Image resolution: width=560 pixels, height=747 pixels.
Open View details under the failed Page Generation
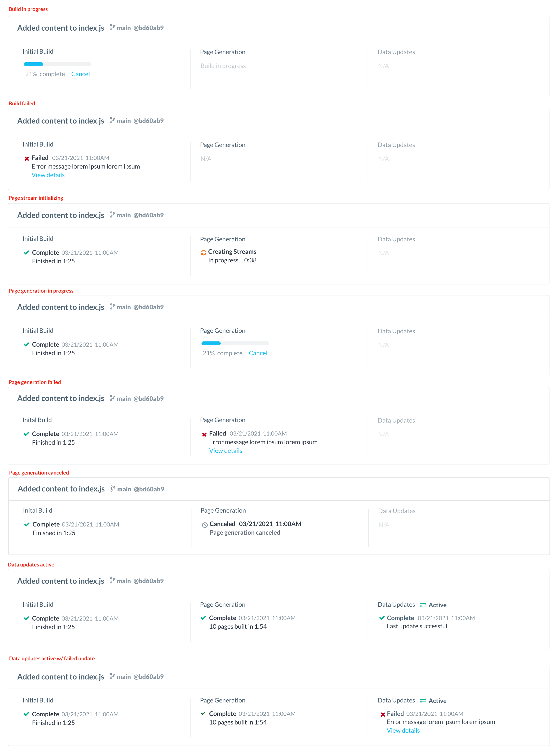pyautogui.click(x=225, y=451)
